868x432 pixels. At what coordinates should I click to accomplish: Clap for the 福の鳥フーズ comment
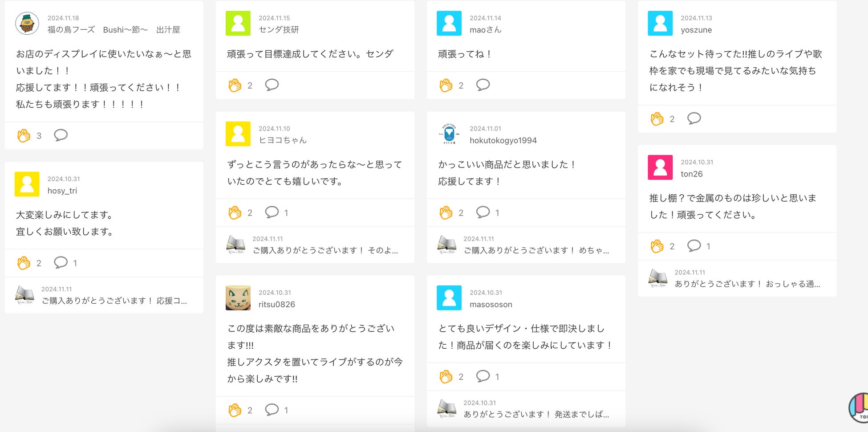pos(24,135)
